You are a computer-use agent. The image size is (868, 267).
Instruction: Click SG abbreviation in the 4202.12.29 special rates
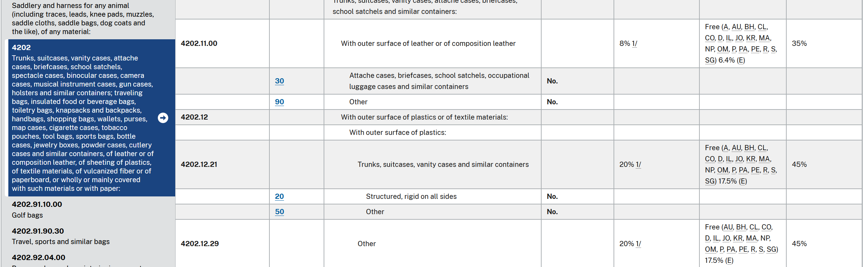772,249
